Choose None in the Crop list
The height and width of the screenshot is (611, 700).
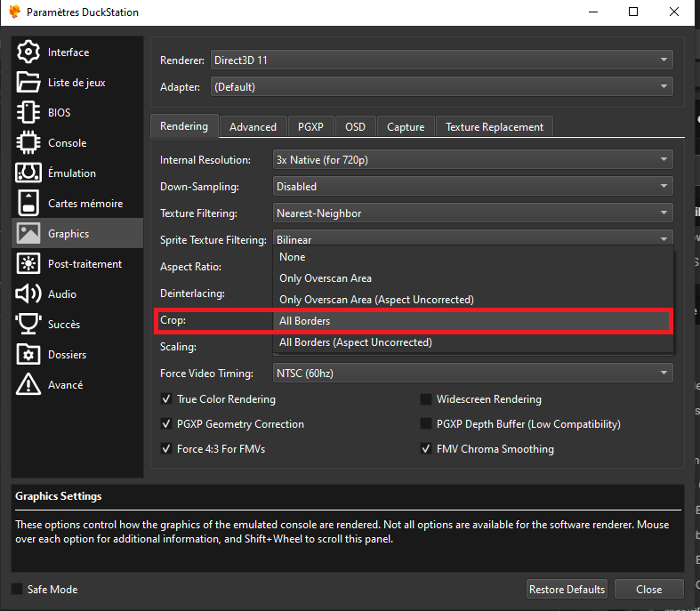point(473,257)
